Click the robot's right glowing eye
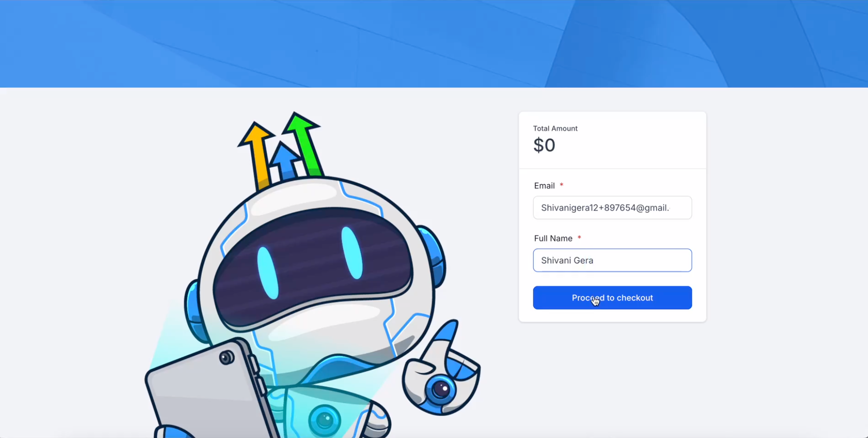Screen dimensions: 868x438 (x=352, y=253)
